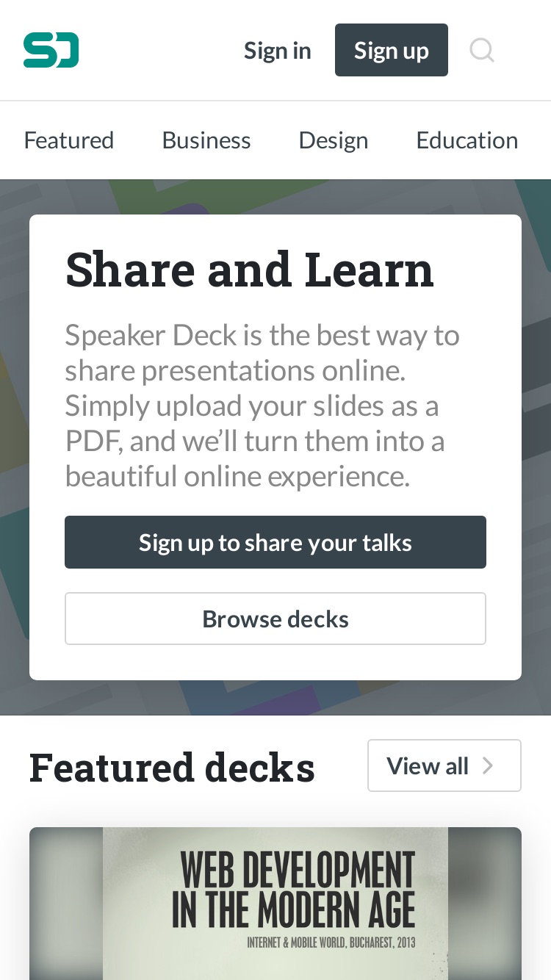Open the Speaker Deck logo home link
This screenshot has height=980, width=551.
pyautogui.click(x=51, y=50)
